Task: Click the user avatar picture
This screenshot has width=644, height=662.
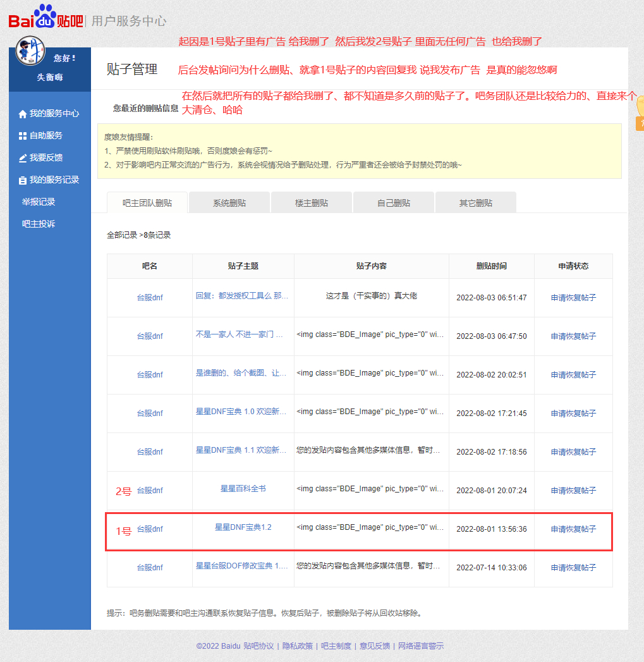Action: click(x=30, y=51)
